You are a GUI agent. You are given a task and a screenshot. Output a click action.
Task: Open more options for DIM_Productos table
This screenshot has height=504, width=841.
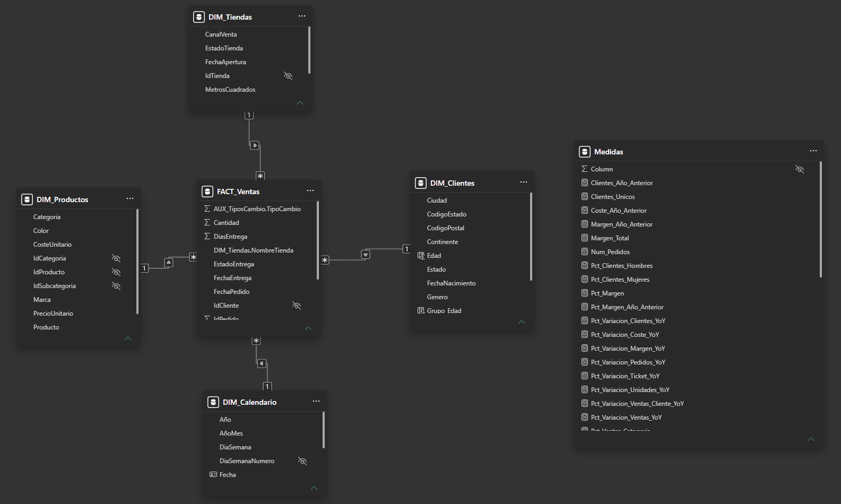130,199
